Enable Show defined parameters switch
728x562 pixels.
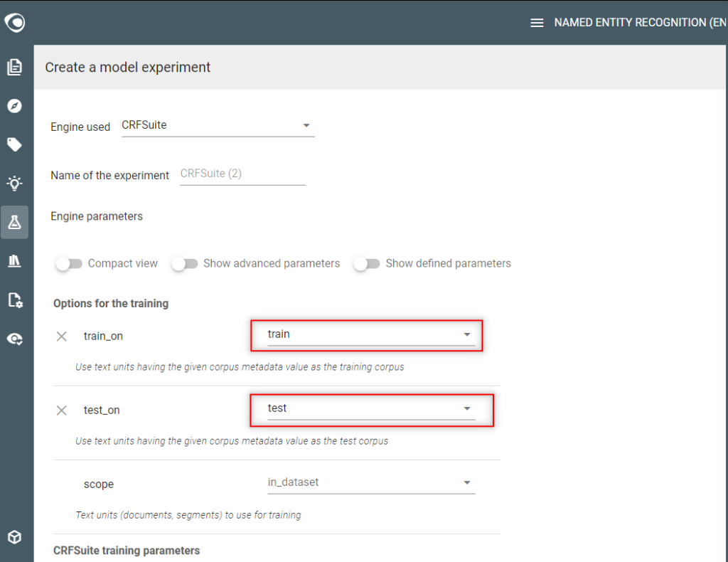click(x=366, y=264)
